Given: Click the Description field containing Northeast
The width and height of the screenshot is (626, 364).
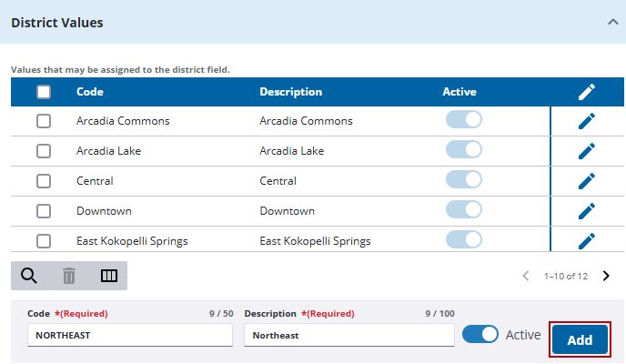Looking at the screenshot, I should 348,335.
